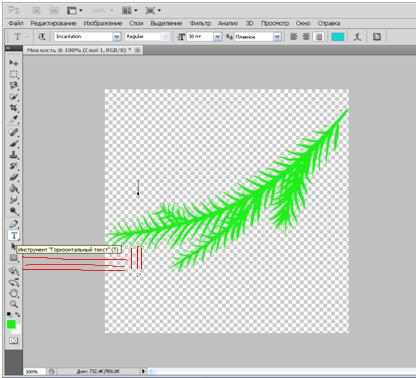The height and width of the screenshot is (378, 416).
Task: Select the Move tool
Action: [x=14, y=63]
